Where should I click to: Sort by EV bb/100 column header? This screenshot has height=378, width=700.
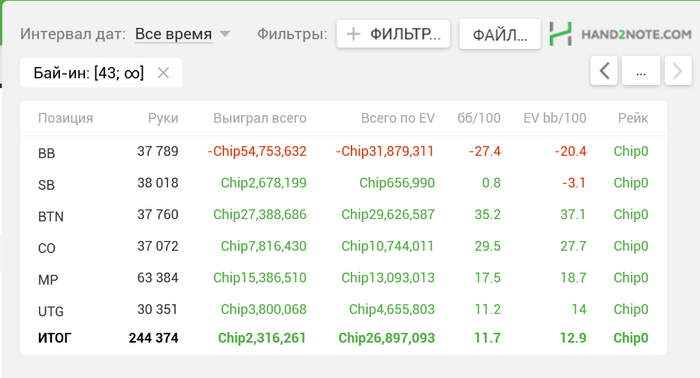tap(554, 118)
